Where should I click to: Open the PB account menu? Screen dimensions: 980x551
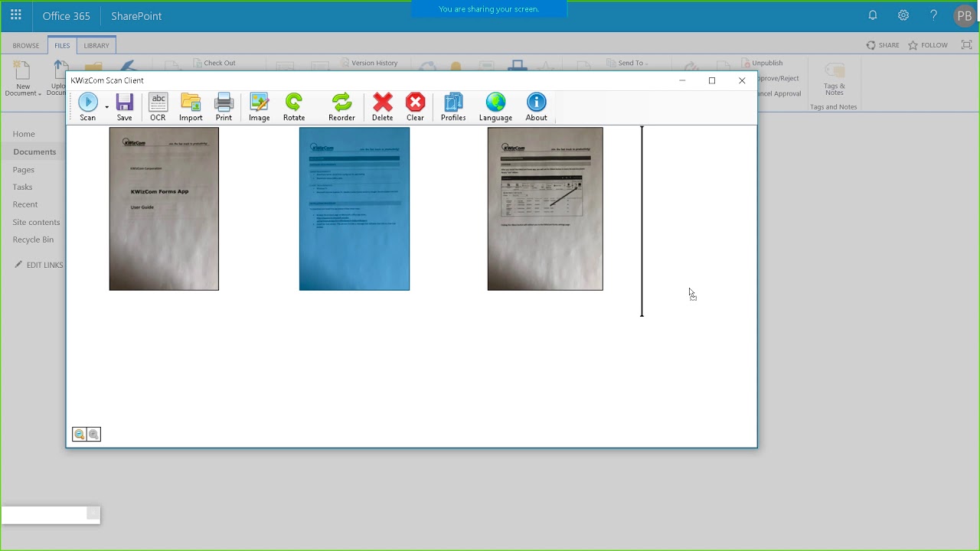(x=965, y=16)
